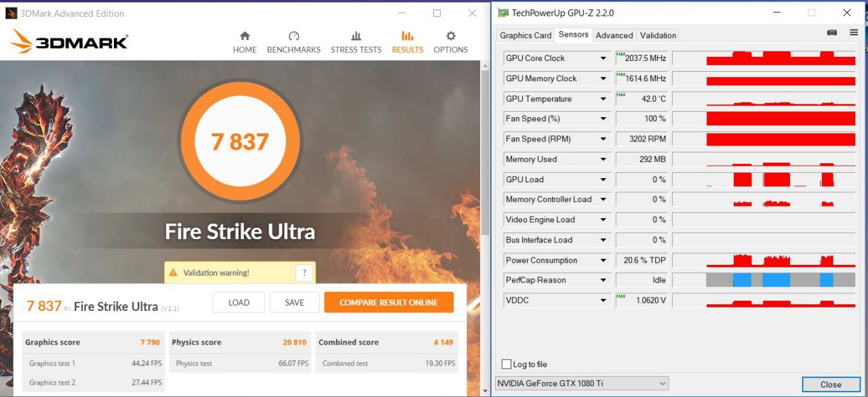The height and width of the screenshot is (397, 868).
Task: Click the Validation warning! banner
Action: pyautogui.click(x=239, y=273)
